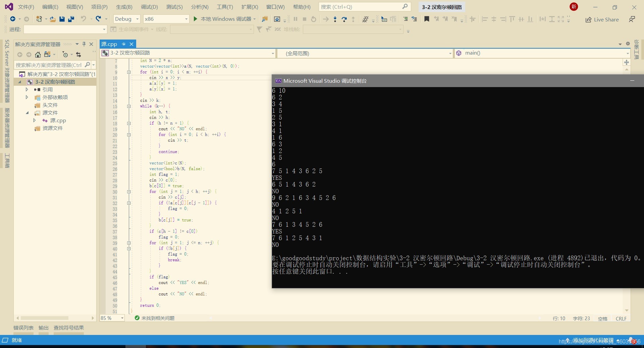Click the Open File folder icon
The height and width of the screenshot is (348, 644).
pyautogui.click(x=53, y=19)
